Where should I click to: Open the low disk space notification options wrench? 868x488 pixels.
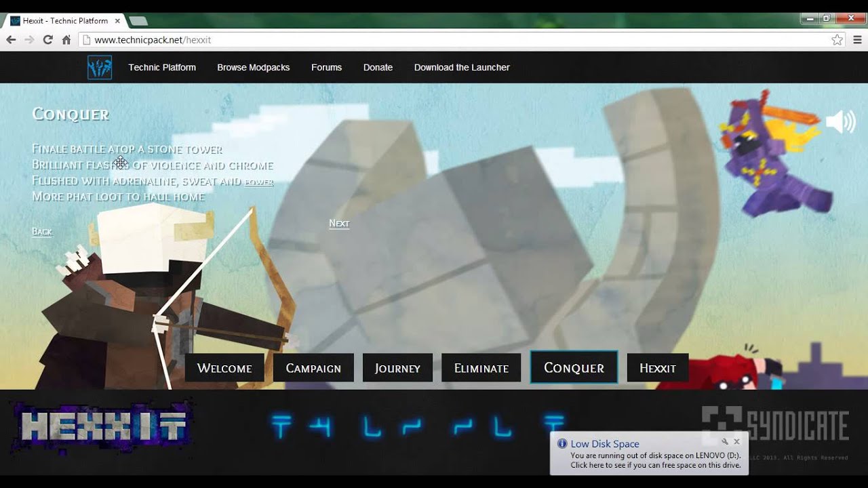tap(725, 442)
